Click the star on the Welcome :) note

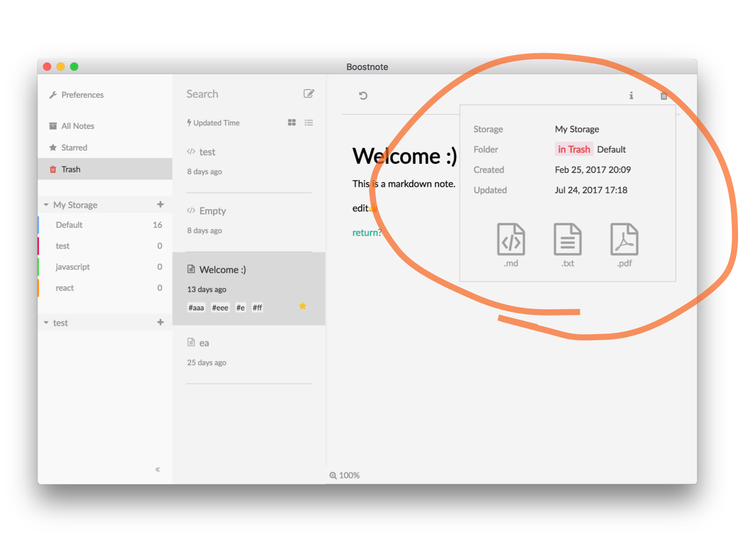(x=303, y=306)
